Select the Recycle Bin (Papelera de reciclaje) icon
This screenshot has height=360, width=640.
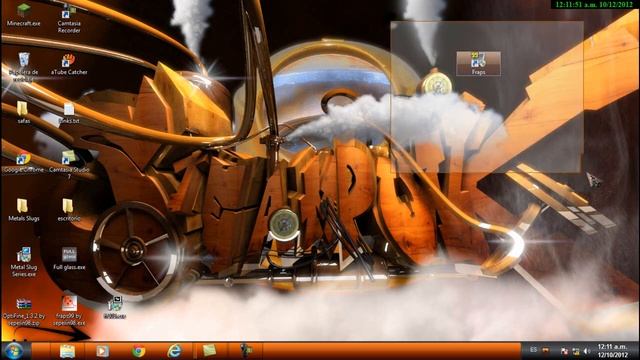tap(24, 67)
